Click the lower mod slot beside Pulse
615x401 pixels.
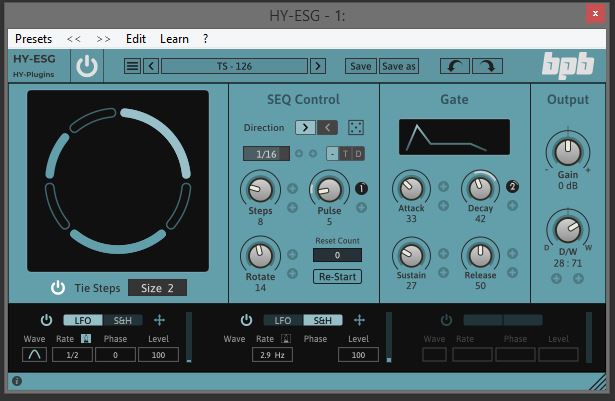click(361, 207)
